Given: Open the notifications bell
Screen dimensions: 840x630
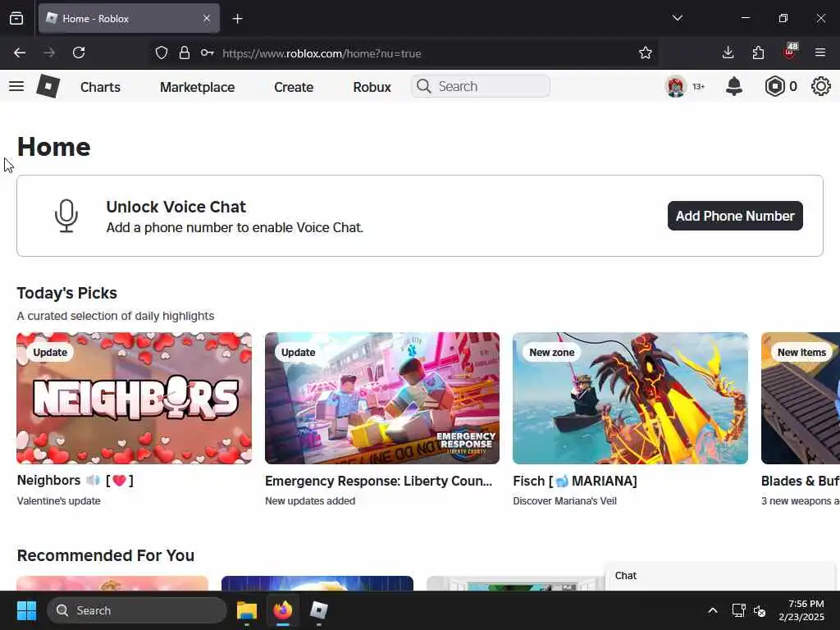Looking at the screenshot, I should [x=734, y=86].
